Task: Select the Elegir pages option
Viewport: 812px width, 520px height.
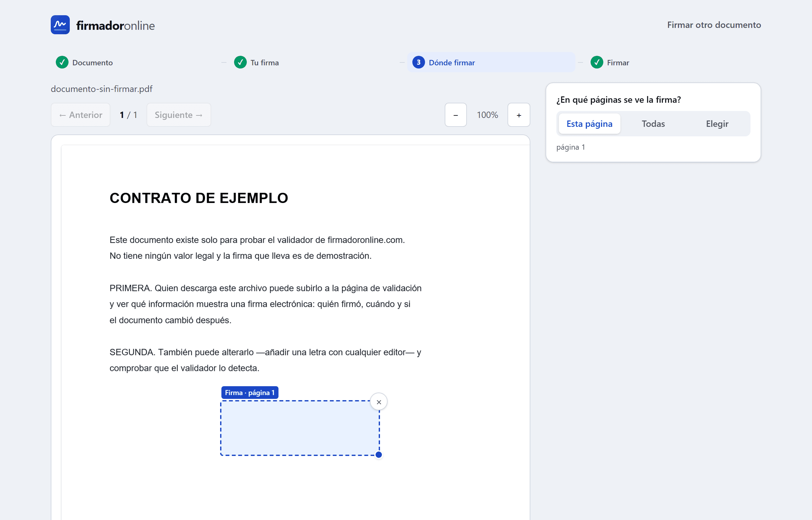Action: pyautogui.click(x=717, y=124)
